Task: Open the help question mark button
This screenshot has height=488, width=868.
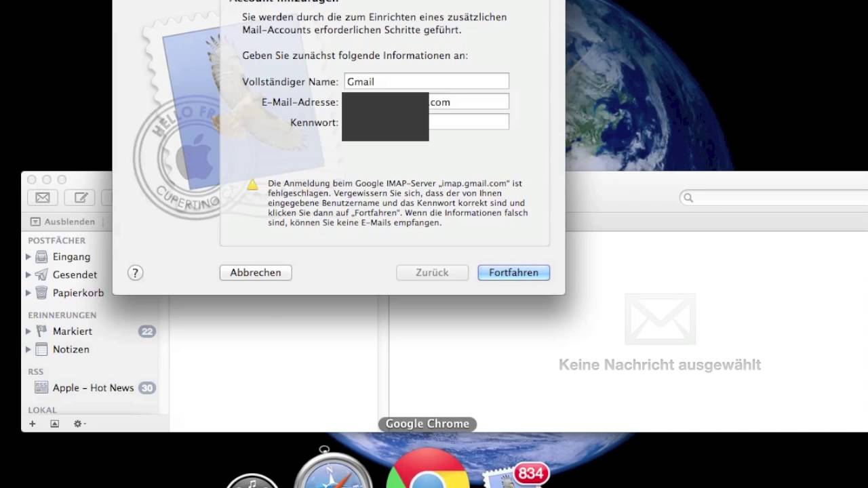Action: pos(135,273)
